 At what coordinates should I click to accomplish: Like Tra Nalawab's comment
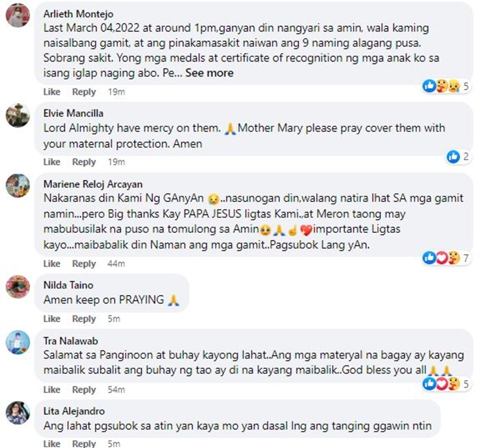[52, 390]
